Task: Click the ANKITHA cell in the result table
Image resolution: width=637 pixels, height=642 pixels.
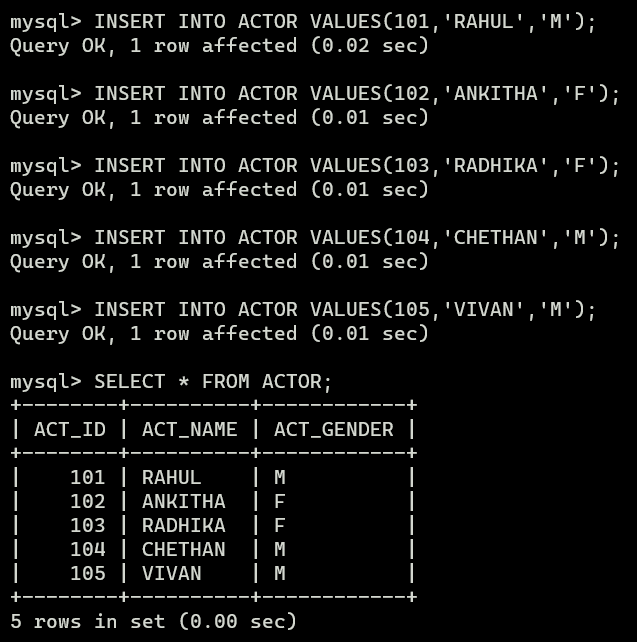Action: pyautogui.click(x=184, y=502)
